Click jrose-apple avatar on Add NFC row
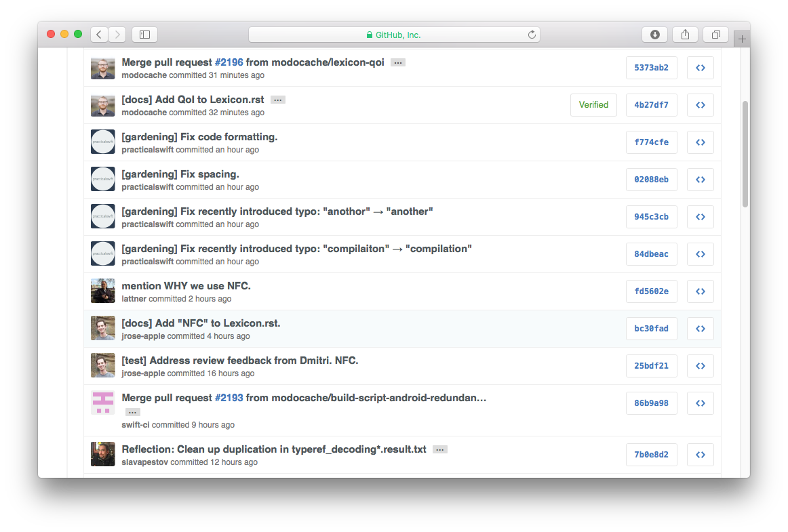The width and height of the screenshot is (788, 532). pyautogui.click(x=103, y=329)
